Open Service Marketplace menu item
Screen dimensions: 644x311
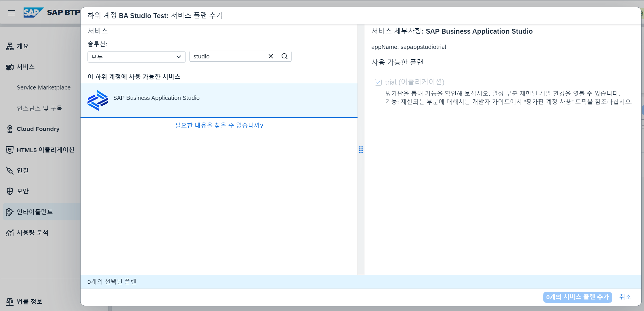pyautogui.click(x=43, y=87)
